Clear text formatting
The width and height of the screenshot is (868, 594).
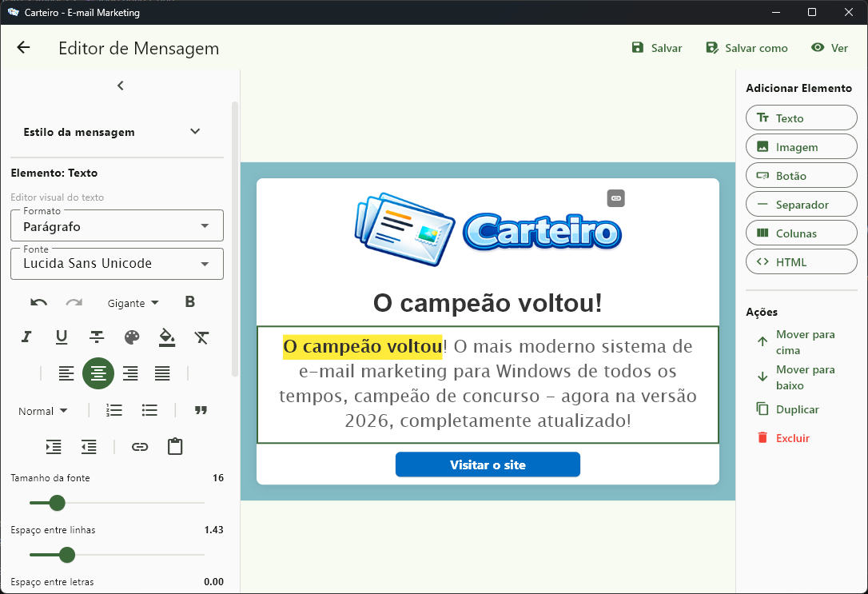point(202,337)
